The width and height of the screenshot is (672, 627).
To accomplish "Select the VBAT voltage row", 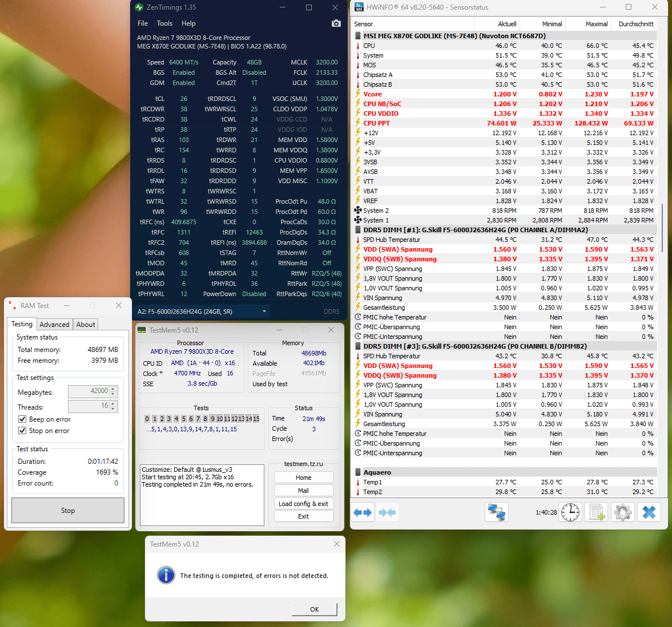I will (x=504, y=191).
